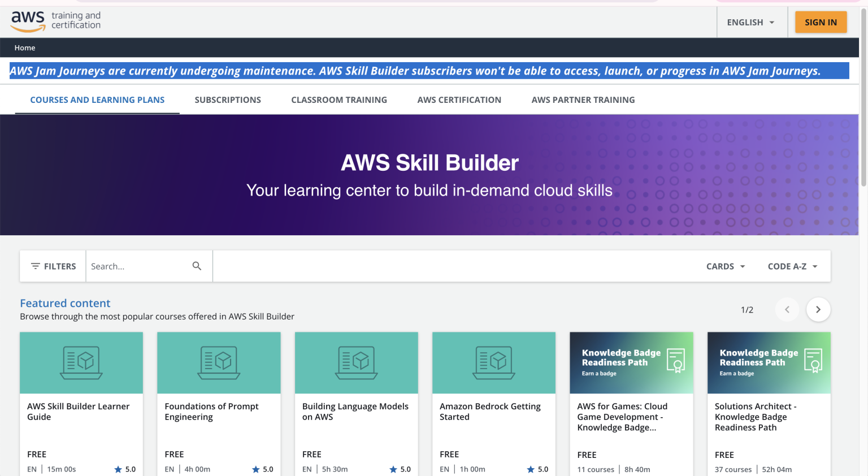The width and height of the screenshot is (868, 476).
Task: Switch to the SUBSCRIPTIONS tab
Action: click(x=228, y=99)
